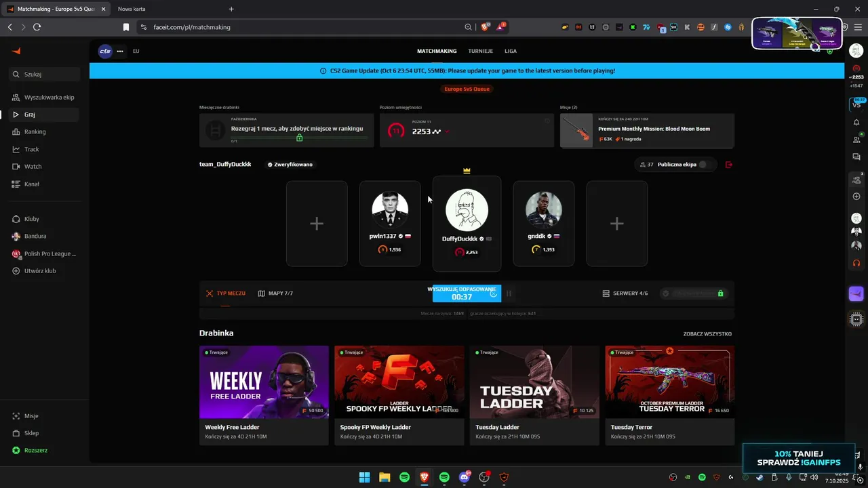Open the SERWERY 4/6 server selection
868x488 pixels.
click(x=625, y=293)
